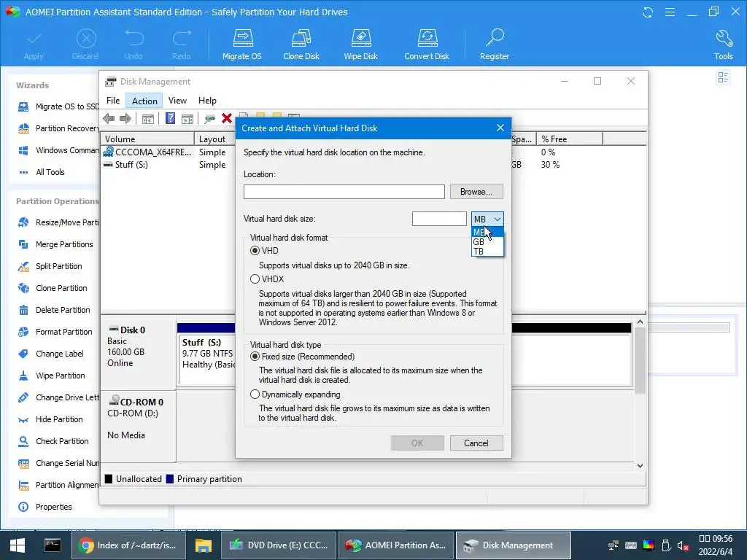Select TB in the unit list
The width and height of the screenshot is (747, 560).
487,251
